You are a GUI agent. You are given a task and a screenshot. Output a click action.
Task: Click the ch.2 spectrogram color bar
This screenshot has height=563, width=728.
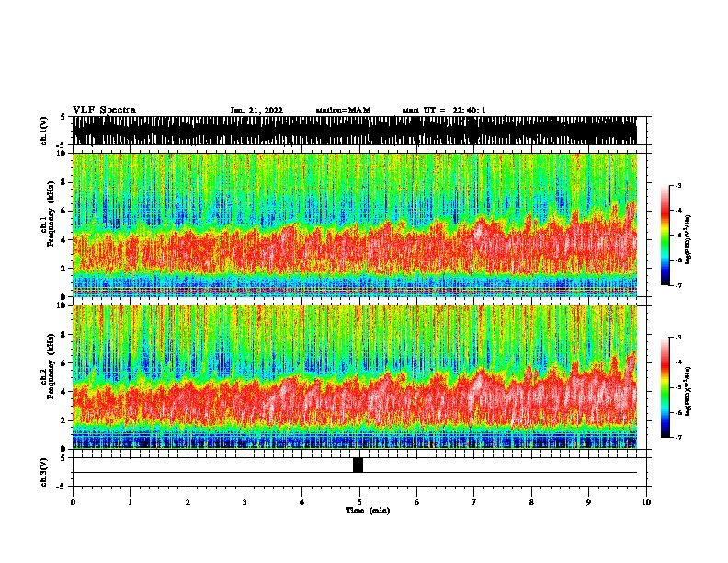665,387
